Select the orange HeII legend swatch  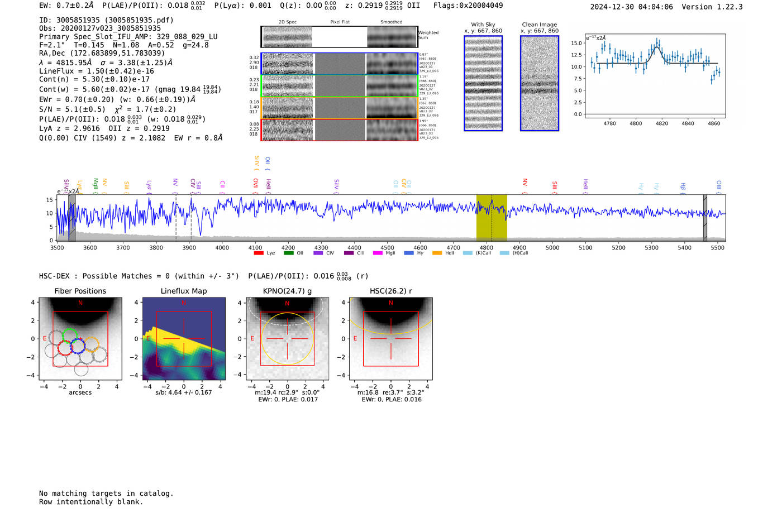point(437,253)
